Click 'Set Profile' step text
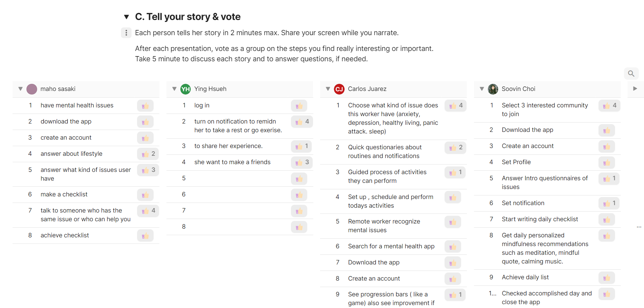This screenshot has width=644, height=308. pos(516,162)
